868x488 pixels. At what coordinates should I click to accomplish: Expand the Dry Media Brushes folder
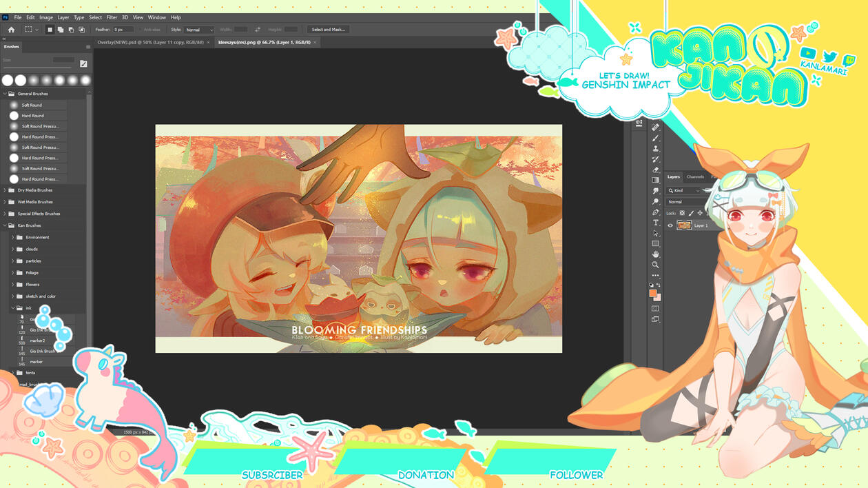(x=5, y=190)
